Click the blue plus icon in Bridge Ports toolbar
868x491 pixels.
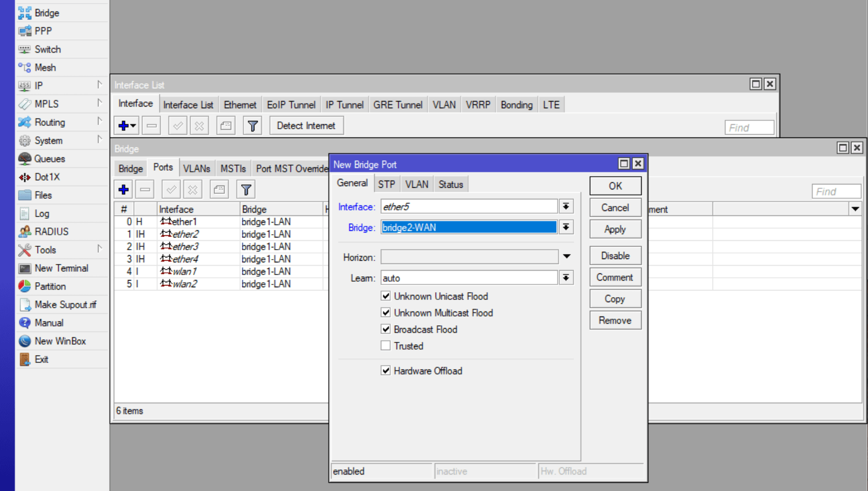click(124, 189)
